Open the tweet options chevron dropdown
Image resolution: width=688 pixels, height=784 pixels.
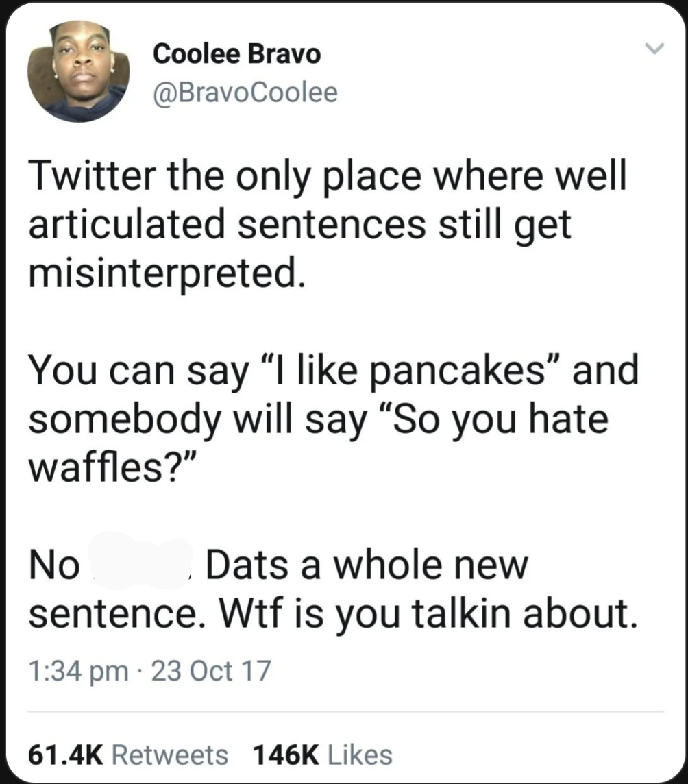tap(655, 49)
